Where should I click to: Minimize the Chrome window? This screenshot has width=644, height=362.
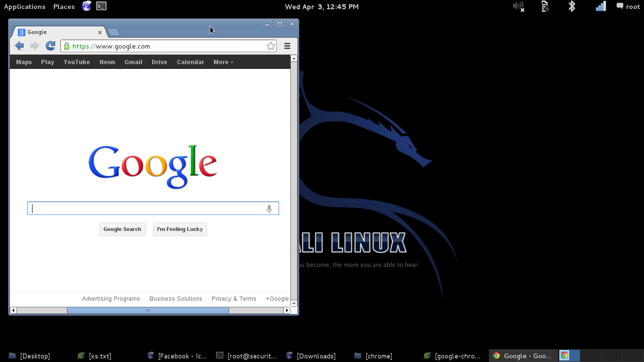point(267,24)
